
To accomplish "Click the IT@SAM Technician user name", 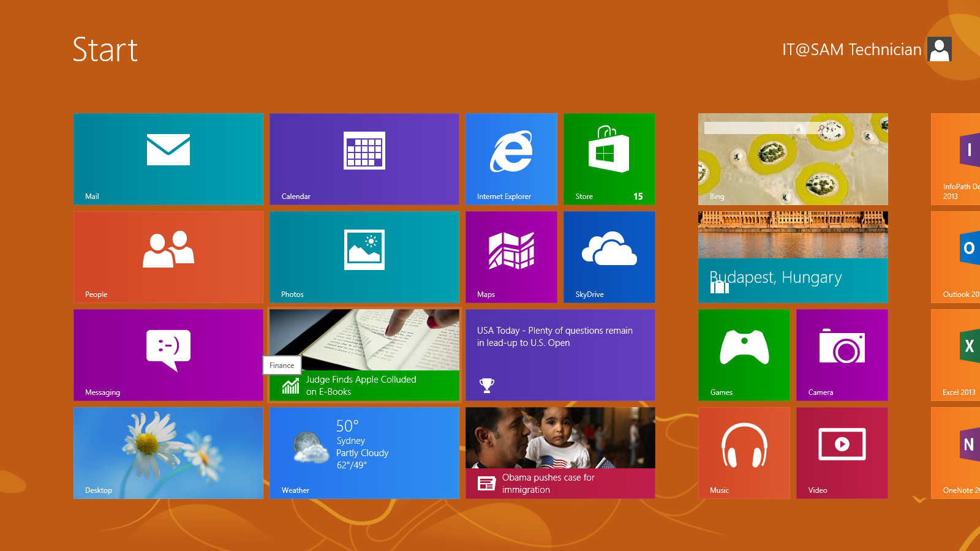I will (x=851, y=50).
